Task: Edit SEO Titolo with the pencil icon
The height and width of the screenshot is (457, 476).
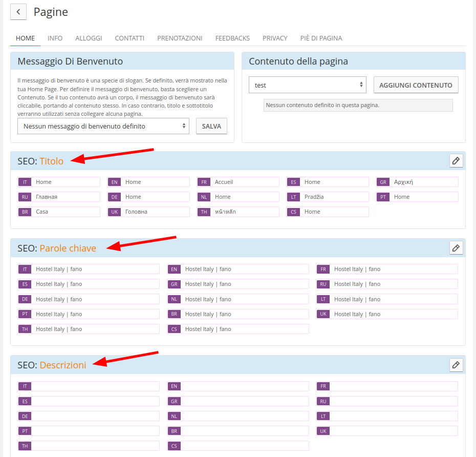Action: pos(456,161)
